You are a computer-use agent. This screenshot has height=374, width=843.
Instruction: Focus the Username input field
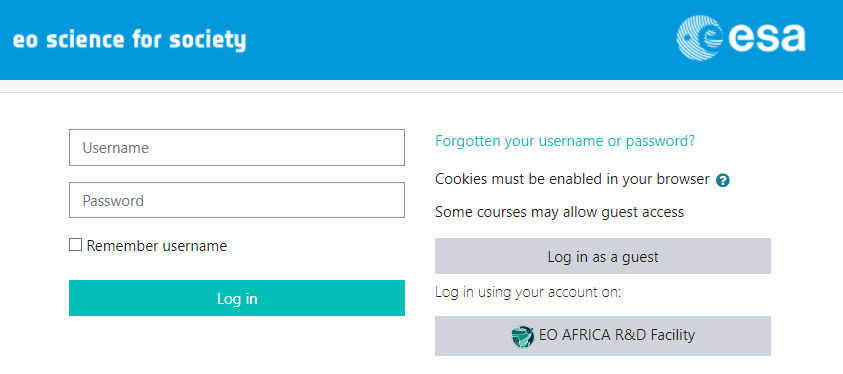237,147
